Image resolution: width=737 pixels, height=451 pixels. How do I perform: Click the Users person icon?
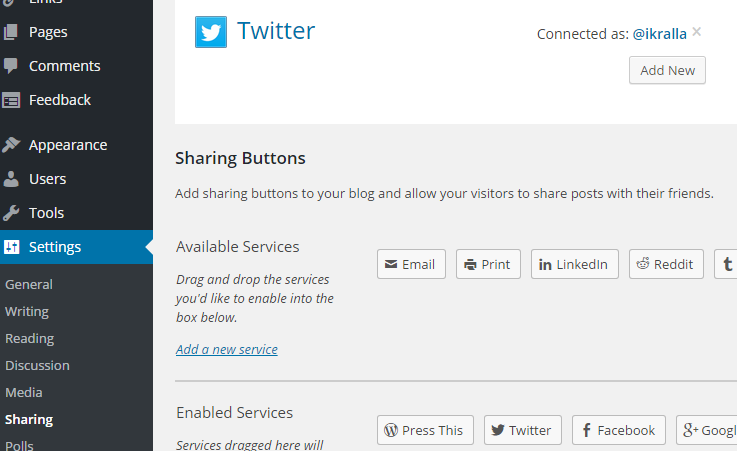click(10, 179)
